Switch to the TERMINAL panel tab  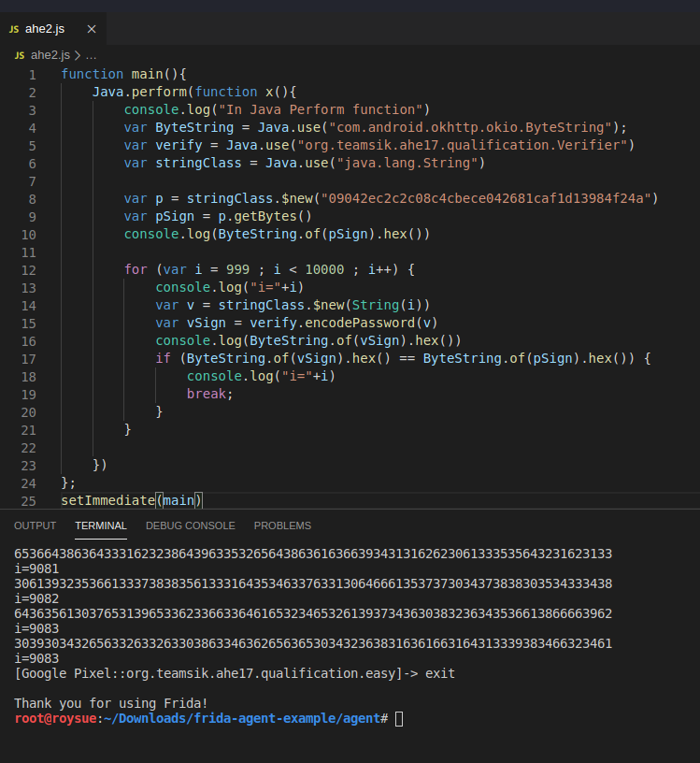coord(101,525)
